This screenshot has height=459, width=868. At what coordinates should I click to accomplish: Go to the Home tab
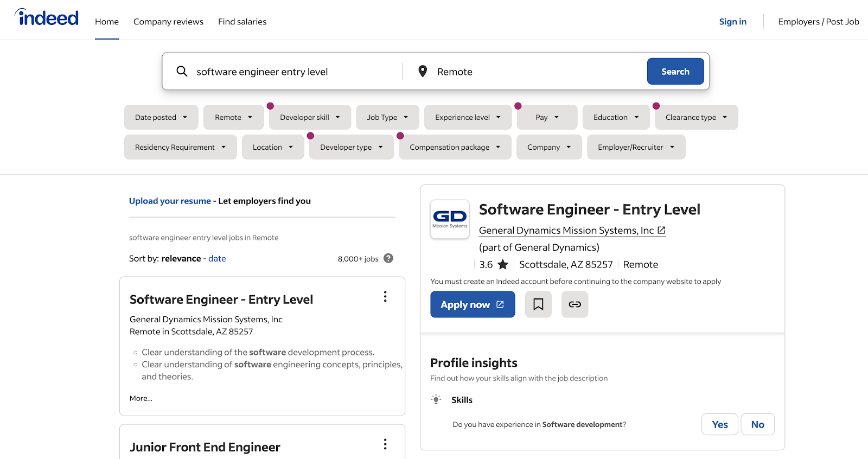107,22
